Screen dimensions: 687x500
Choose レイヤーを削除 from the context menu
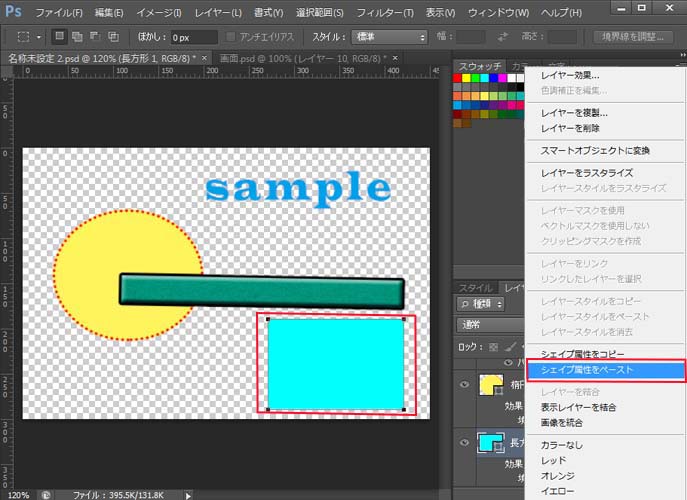pyautogui.click(x=606, y=128)
